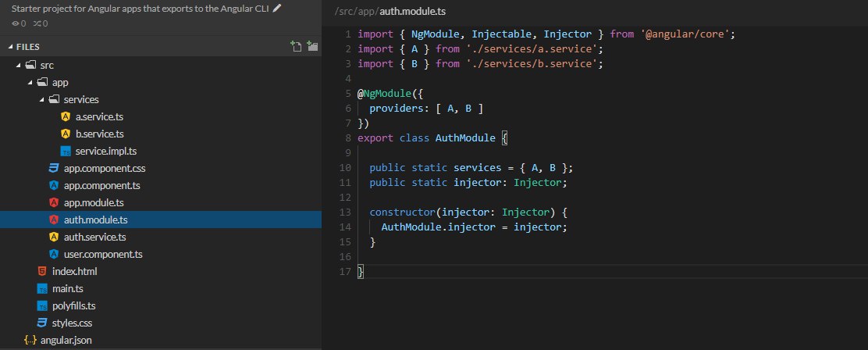Click the new file icon in Files header

296,47
